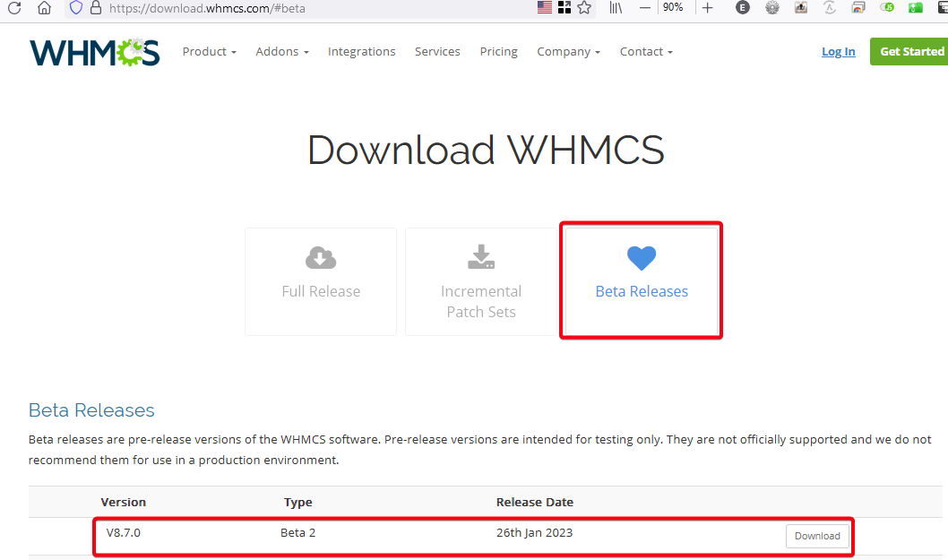Open the QR/grid extension icon in address bar
948x560 pixels.
(x=564, y=7)
